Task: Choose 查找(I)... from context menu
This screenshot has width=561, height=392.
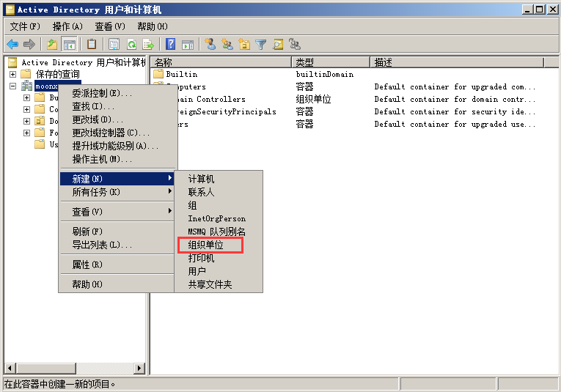Action: tap(118, 106)
